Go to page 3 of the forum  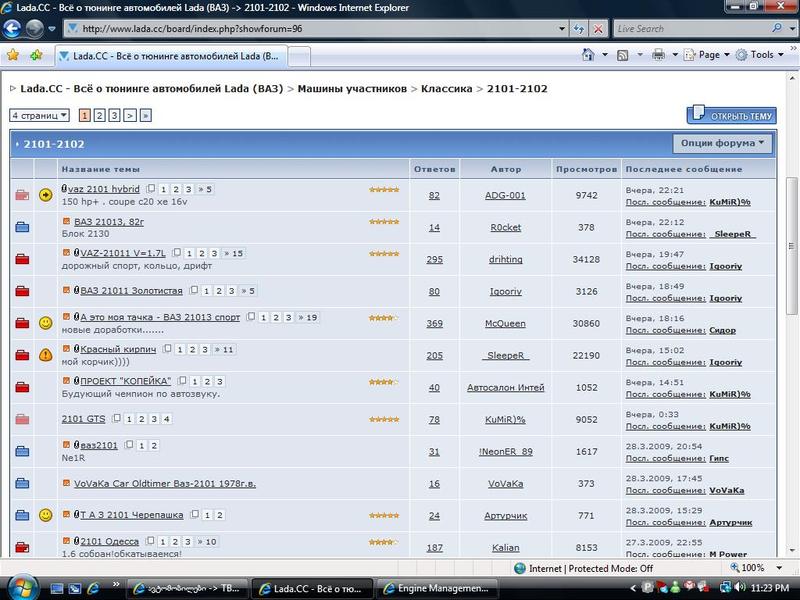pos(114,115)
